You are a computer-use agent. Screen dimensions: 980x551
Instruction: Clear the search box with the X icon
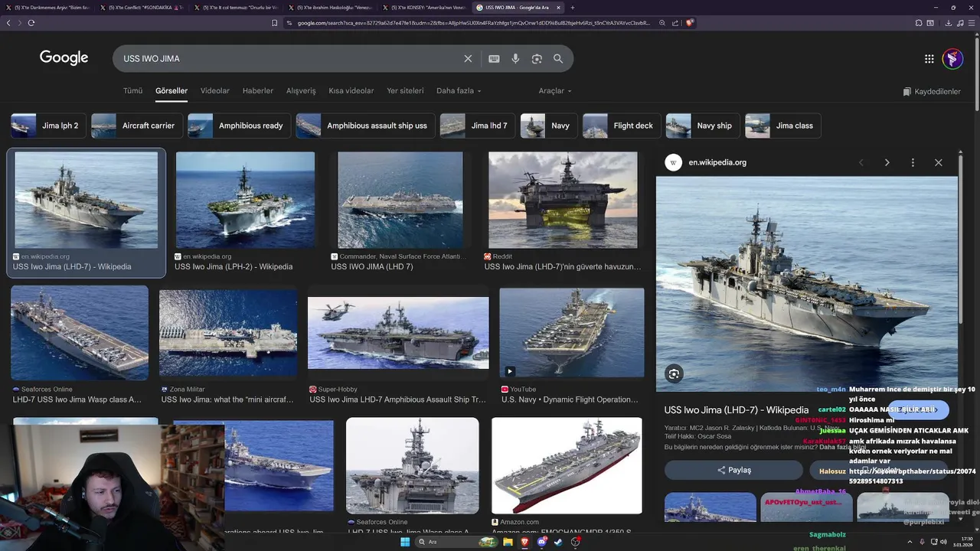468,59
